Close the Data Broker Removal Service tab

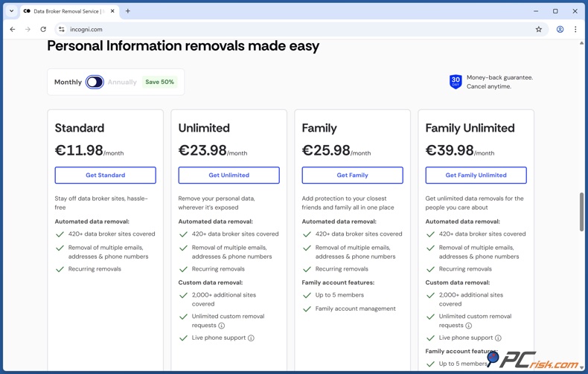pyautogui.click(x=112, y=11)
